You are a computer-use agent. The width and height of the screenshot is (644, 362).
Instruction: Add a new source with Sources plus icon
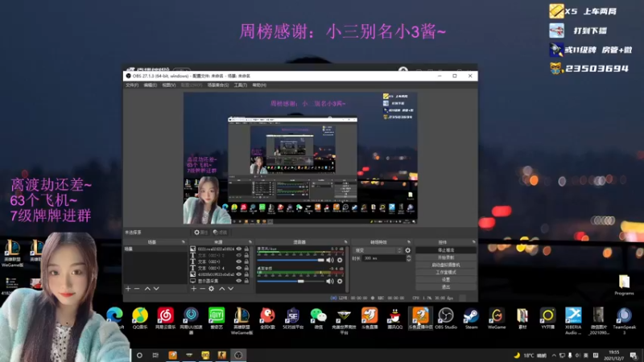pyautogui.click(x=193, y=289)
